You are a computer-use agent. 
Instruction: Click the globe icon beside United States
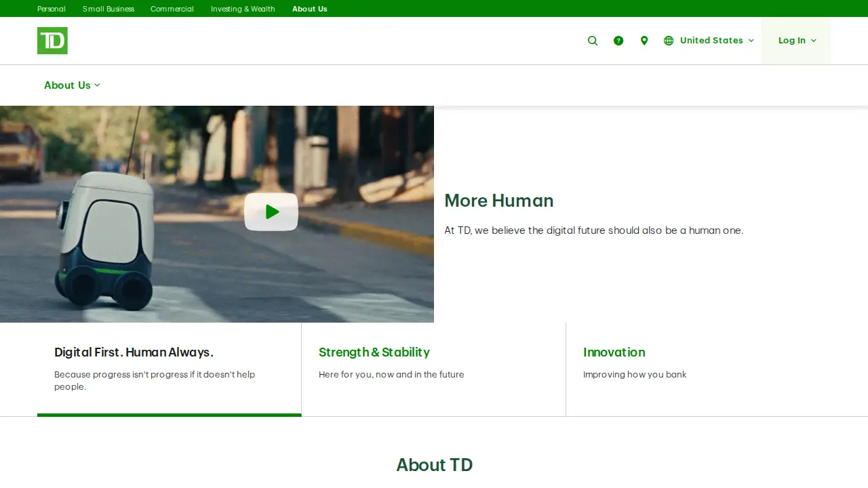[x=669, y=41]
